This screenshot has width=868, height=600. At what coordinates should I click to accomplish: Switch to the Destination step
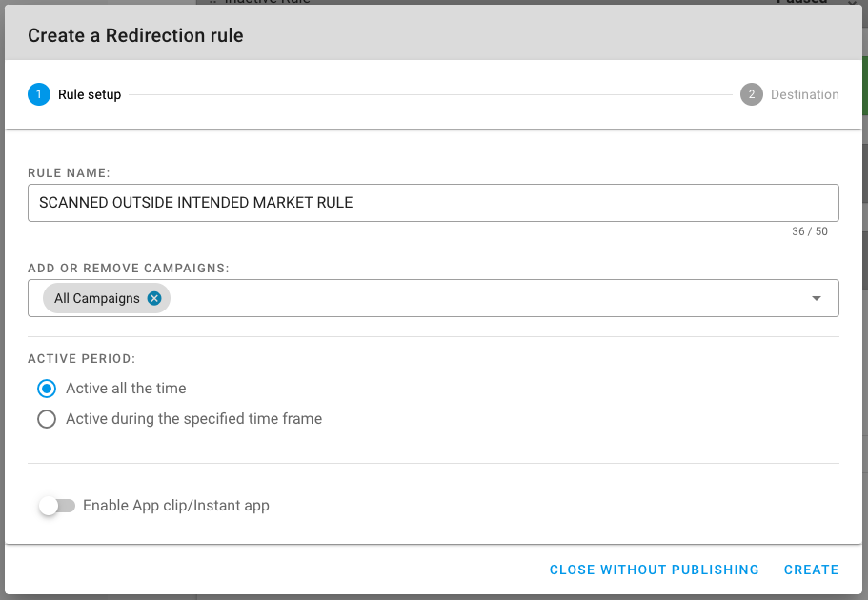pyautogui.click(x=804, y=94)
